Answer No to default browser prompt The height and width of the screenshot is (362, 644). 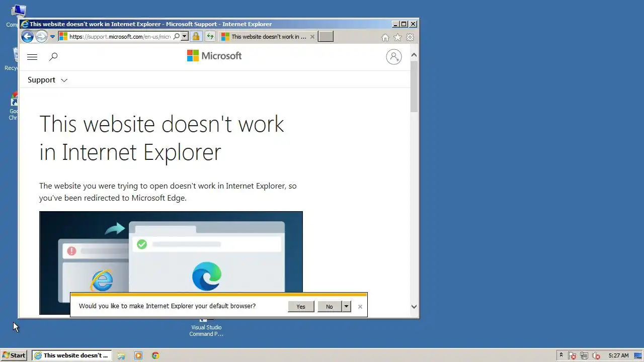(x=329, y=307)
